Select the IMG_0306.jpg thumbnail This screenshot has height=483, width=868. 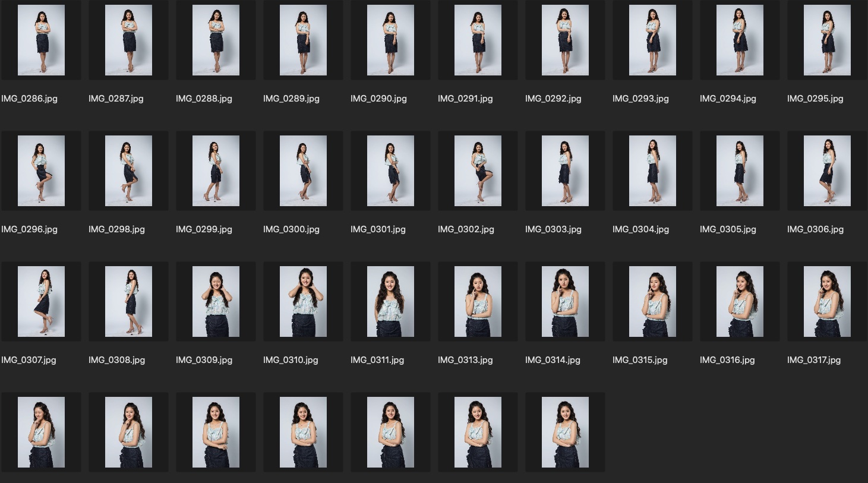827,171
